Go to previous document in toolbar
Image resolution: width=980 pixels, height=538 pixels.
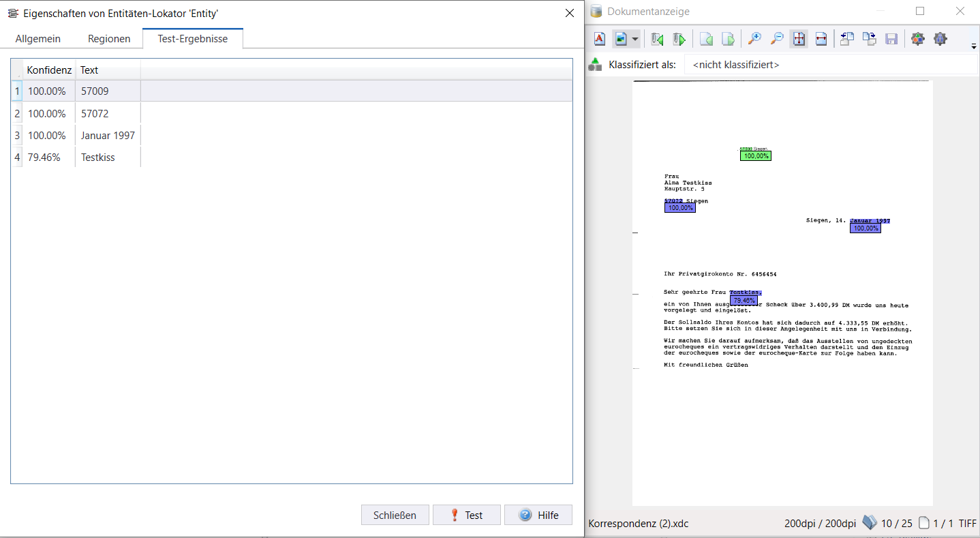click(x=657, y=39)
